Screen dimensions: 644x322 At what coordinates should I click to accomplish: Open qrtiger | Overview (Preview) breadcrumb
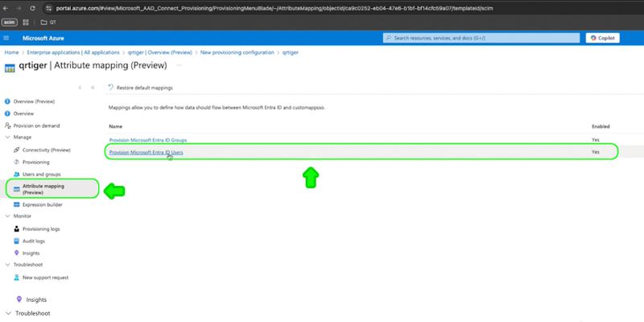coord(159,52)
